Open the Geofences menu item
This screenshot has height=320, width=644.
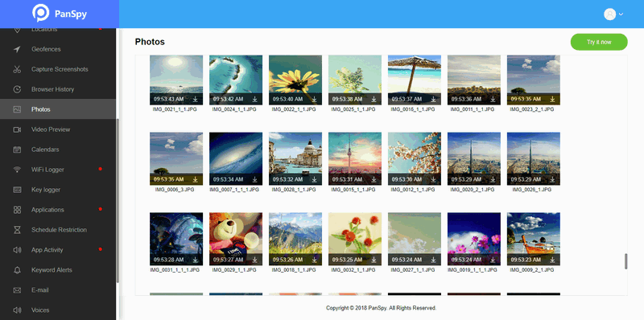58,49
